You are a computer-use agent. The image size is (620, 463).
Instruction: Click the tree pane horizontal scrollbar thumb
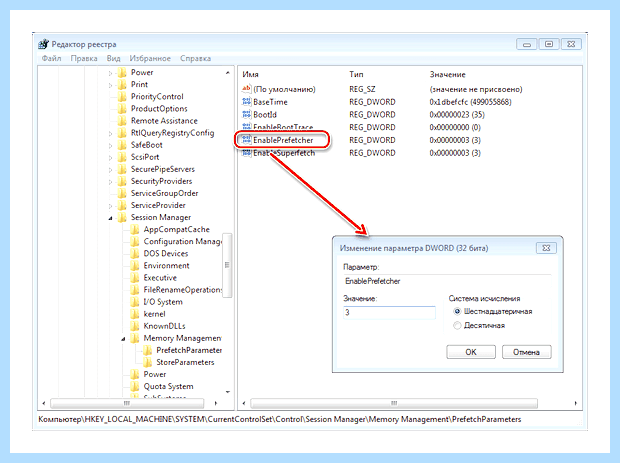(x=127, y=403)
